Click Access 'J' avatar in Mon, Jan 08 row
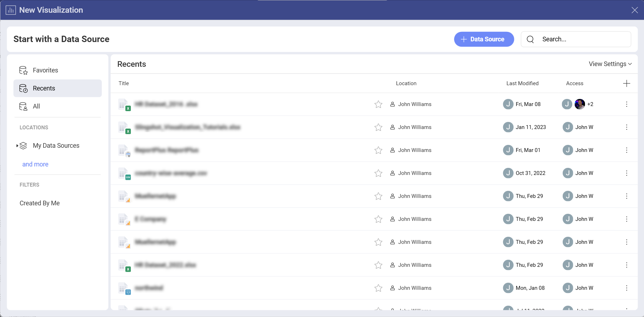Viewport: 644px width, 317px height. click(x=568, y=288)
